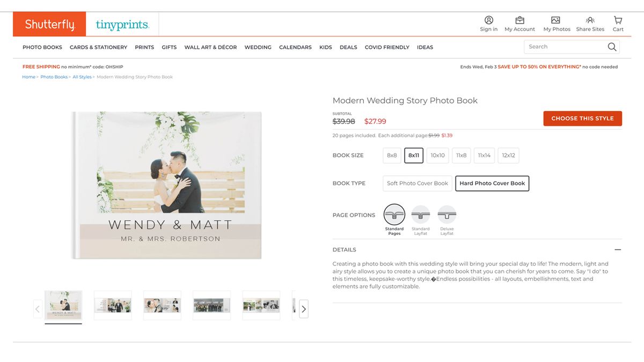Open the Share Sites icon
This screenshot has height=362, width=644.
[590, 20]
